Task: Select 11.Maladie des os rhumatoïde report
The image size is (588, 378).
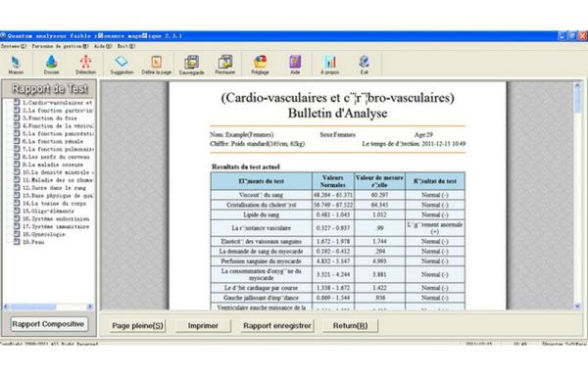Action: (58, 180)
